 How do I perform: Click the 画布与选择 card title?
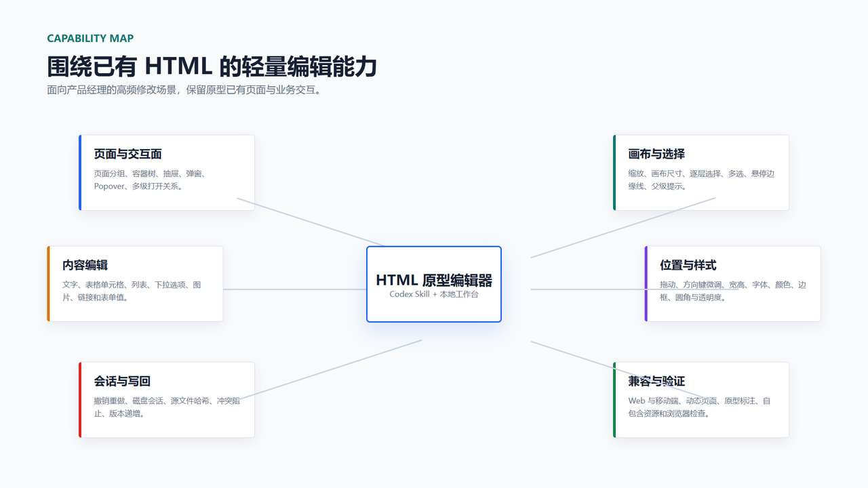656,154
